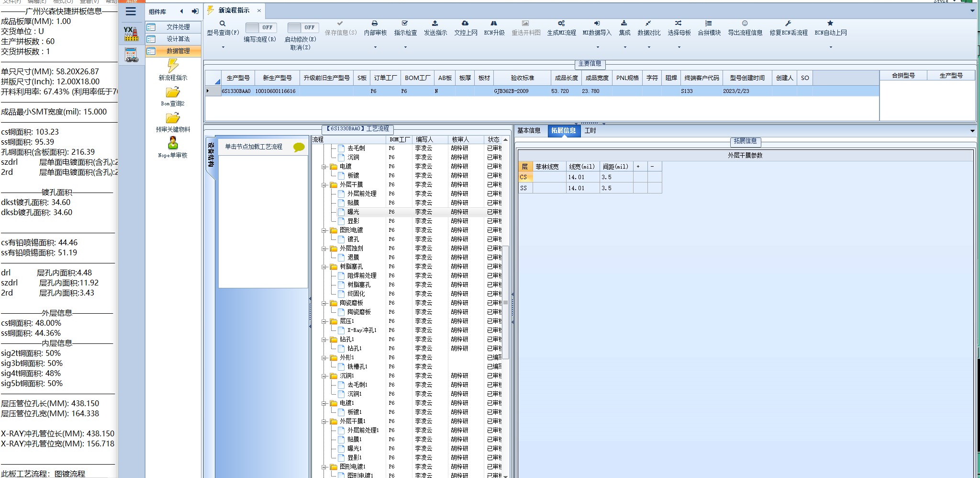Viewport: 980px width, 478px height.
Task: Click 集成 download icon
Action: pos(624,23)
